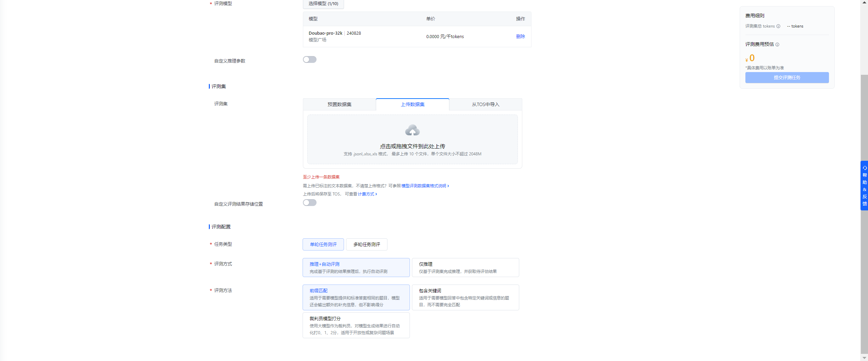
Task: Click info icon beside 评测费用预估
Action: point(777,45)
